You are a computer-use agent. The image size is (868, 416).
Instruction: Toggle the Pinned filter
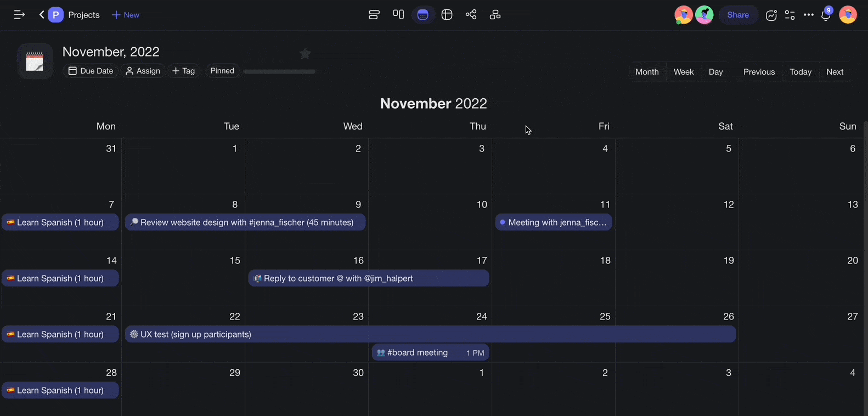(222, 71)
